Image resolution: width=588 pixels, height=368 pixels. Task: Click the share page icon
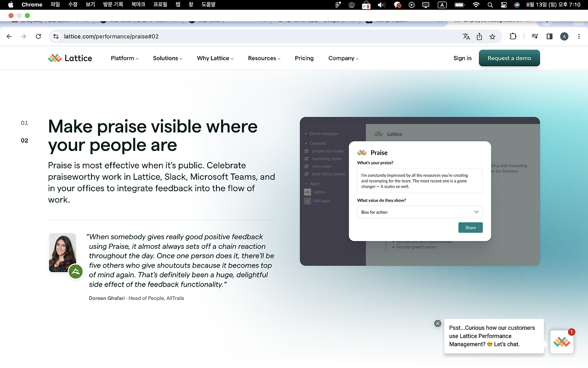[479, 36]
